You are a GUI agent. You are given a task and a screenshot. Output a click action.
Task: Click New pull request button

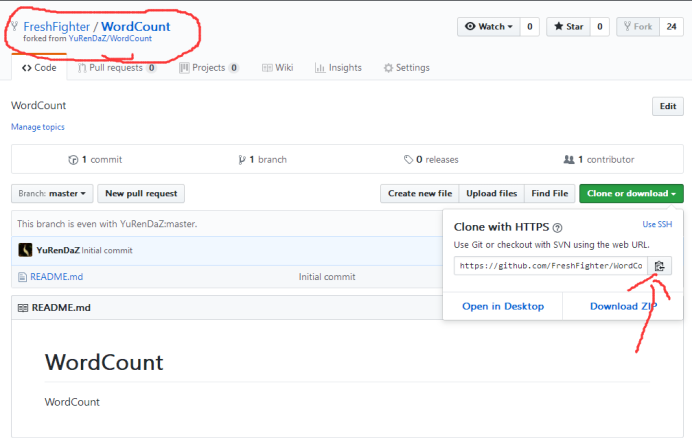point(141,194)
